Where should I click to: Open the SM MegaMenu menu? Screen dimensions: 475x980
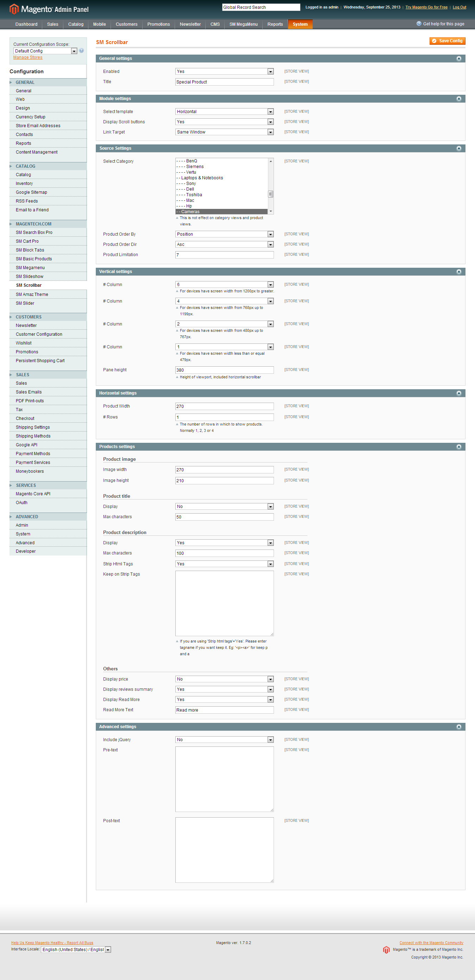(243, 24)
